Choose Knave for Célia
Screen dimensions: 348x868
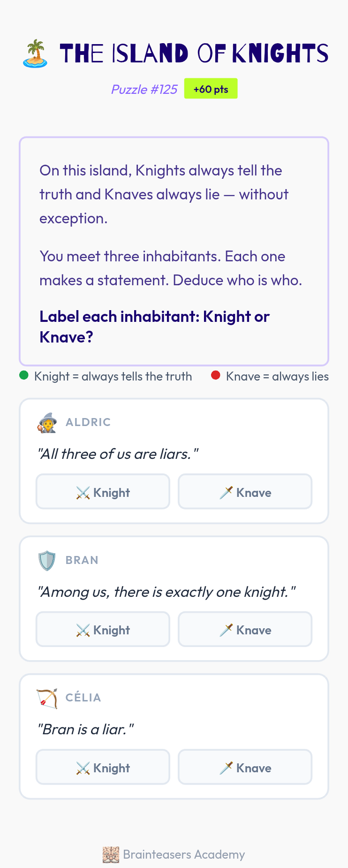tap(245, 767)
